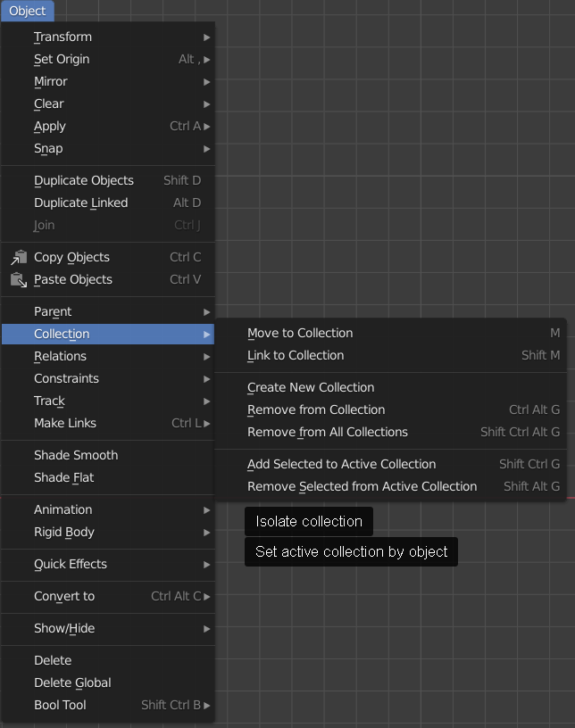The width and height of the screenshot is (575, 728).
Task: Select Link to Collection
Action: pos(390,355)
